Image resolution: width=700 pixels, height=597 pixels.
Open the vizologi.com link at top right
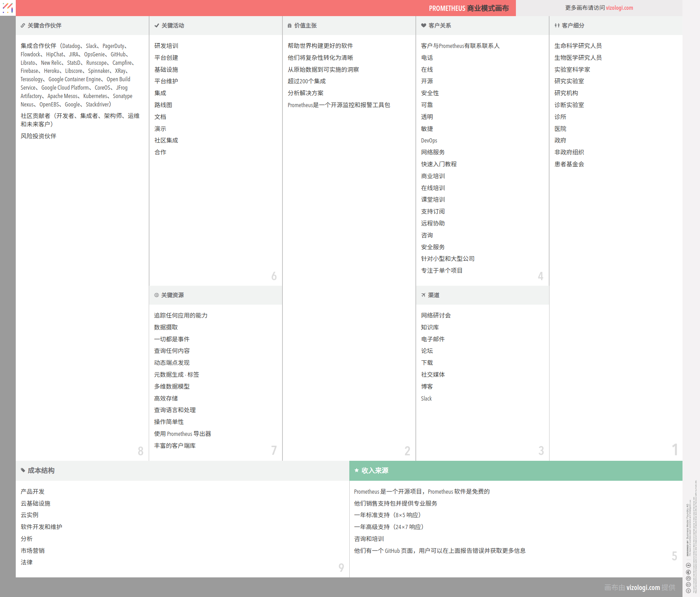click(619, 8)
